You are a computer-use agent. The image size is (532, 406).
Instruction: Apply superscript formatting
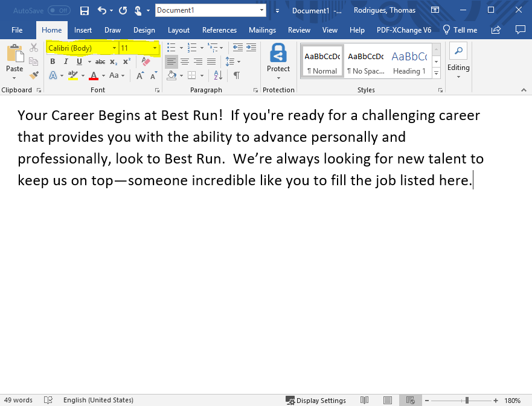[x=127, y=62]
